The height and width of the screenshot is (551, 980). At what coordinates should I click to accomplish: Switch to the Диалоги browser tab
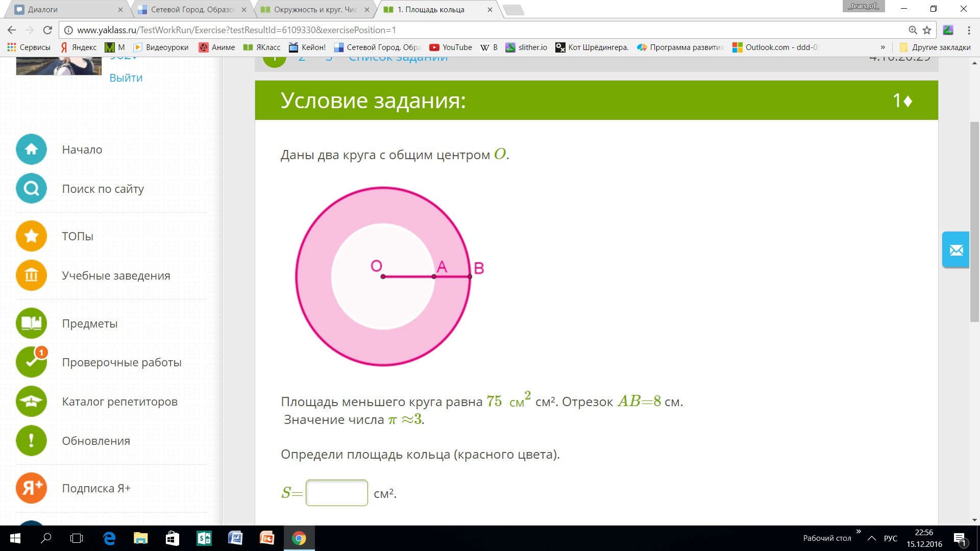[x=66, y=9]
